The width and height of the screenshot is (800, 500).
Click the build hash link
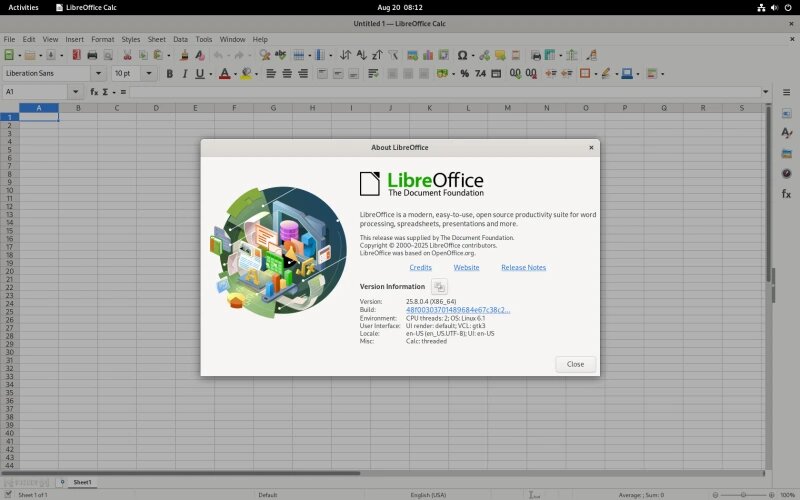[x=458, y=310]
